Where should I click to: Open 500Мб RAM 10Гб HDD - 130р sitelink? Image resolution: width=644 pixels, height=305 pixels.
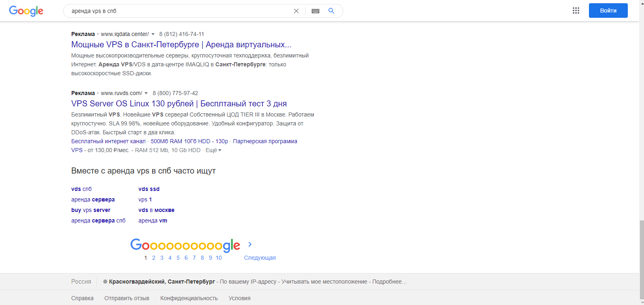click(189, 141)
